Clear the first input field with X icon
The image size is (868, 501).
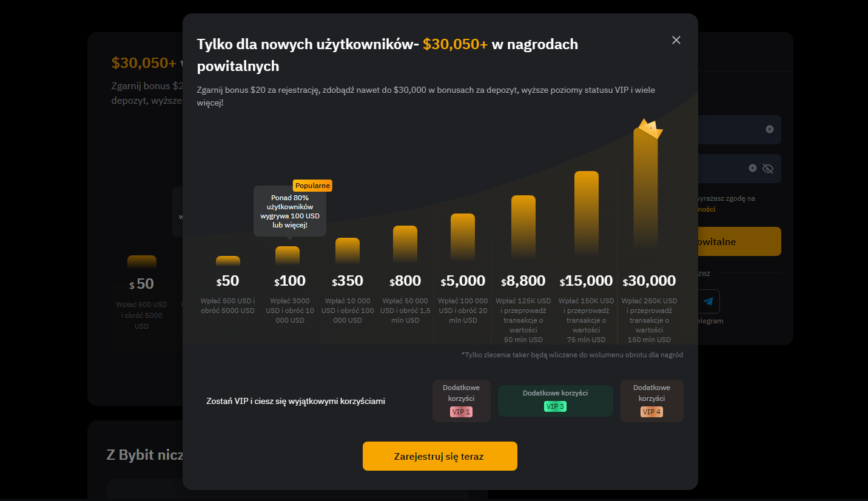pos(770,129)
